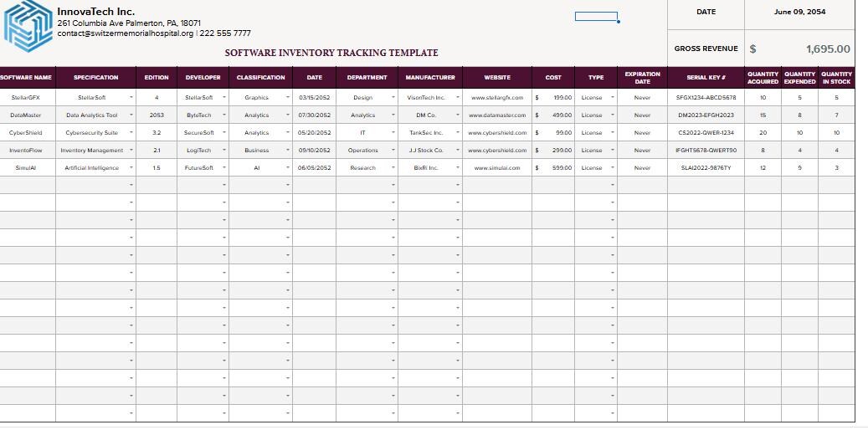Select serial key SLAI2022-9876TY
The image size is (868, 430).
tap(706, 167)
